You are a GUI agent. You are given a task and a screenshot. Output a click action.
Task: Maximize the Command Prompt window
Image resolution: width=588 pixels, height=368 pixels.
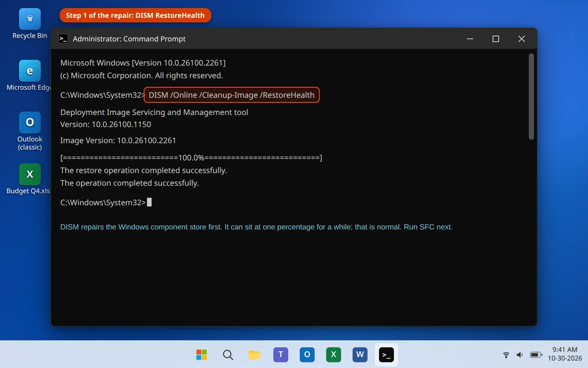(x=496, y=39)
